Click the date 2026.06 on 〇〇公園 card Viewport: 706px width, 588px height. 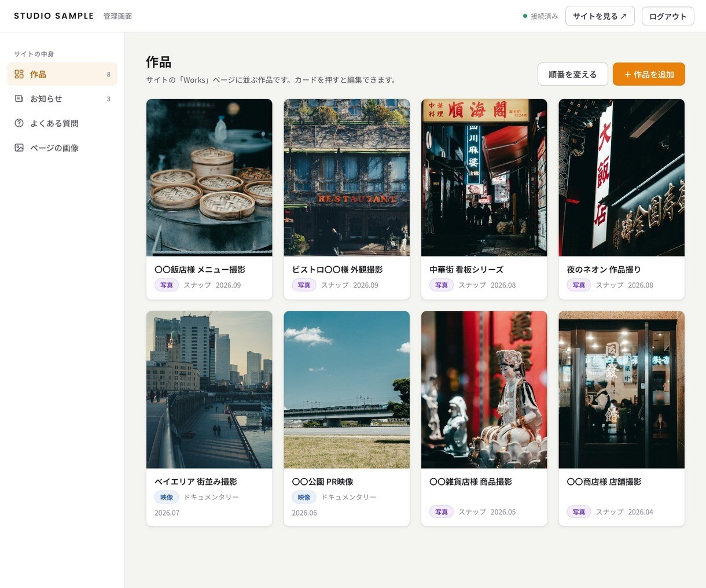pyautogui.click(x=304, y=513)
